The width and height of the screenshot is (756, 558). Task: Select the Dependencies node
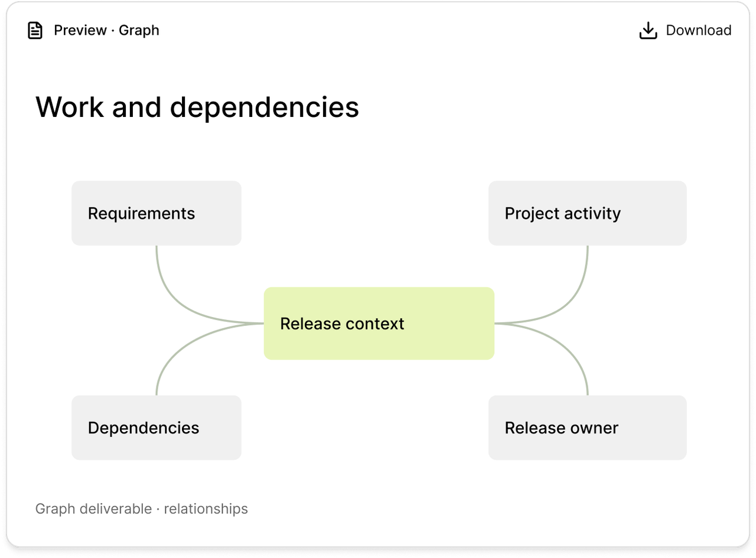tap(157, 428)
